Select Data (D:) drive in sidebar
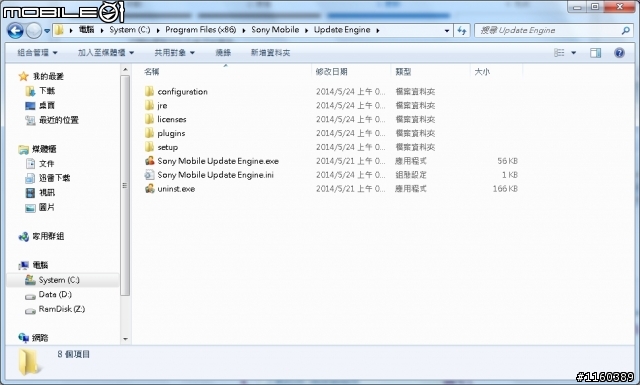 tap(55, 294)
